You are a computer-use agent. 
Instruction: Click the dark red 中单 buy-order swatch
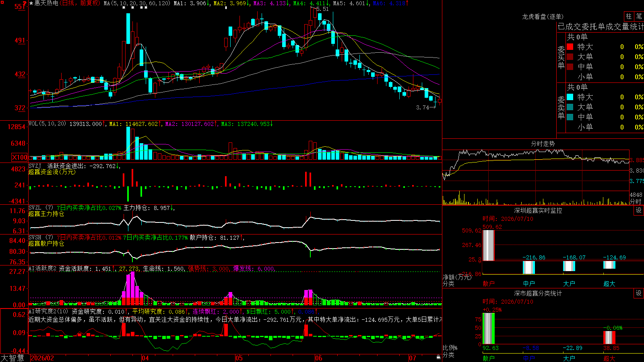tap(570, 67)
